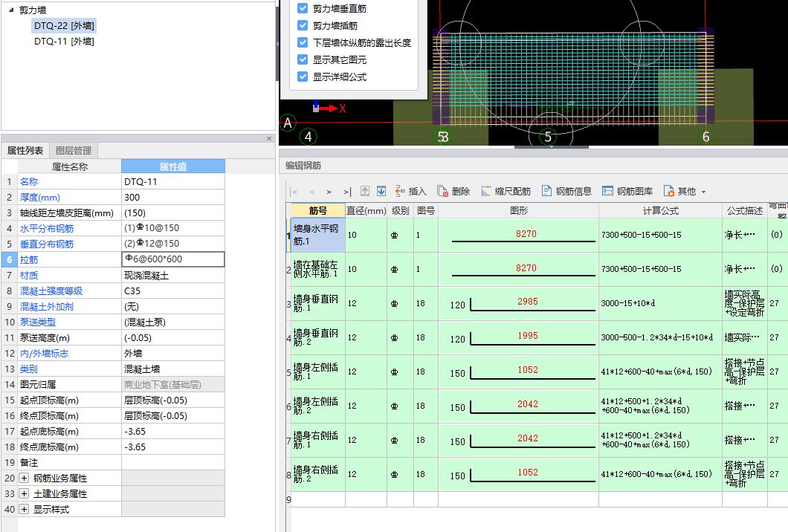
Task: Select 墙身左侧插筋.1 row
Action: tap(317, 372)
